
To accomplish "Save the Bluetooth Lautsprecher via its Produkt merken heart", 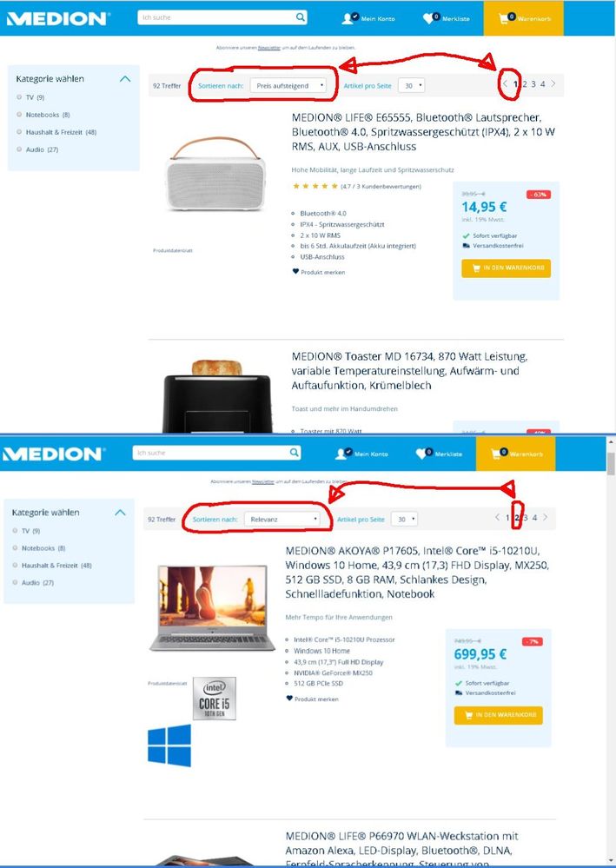I will point(295,272).
